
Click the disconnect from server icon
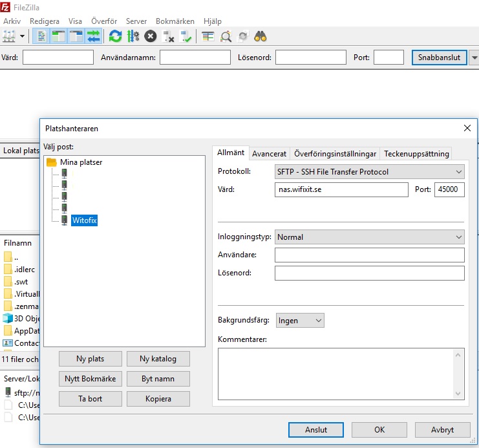point(169,37)
